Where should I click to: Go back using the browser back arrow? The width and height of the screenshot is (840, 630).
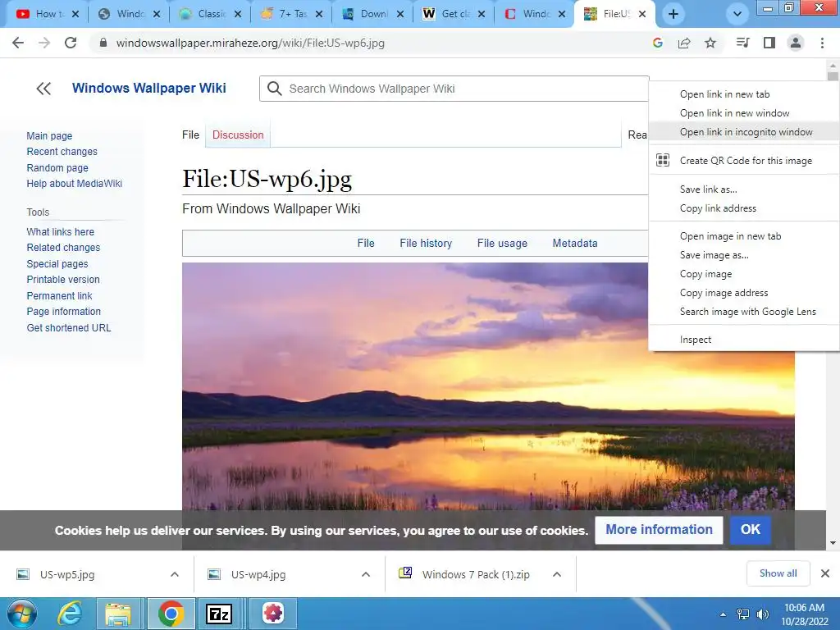[18, 43]
